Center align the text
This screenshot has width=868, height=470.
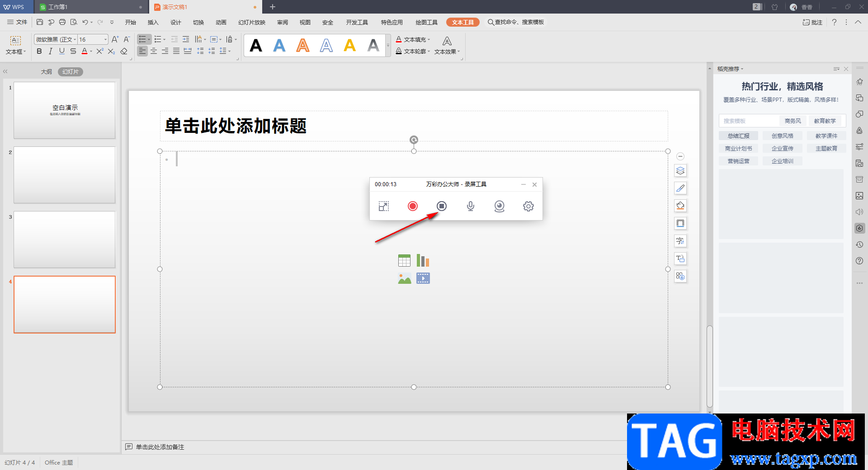click(x=154, y=51)
